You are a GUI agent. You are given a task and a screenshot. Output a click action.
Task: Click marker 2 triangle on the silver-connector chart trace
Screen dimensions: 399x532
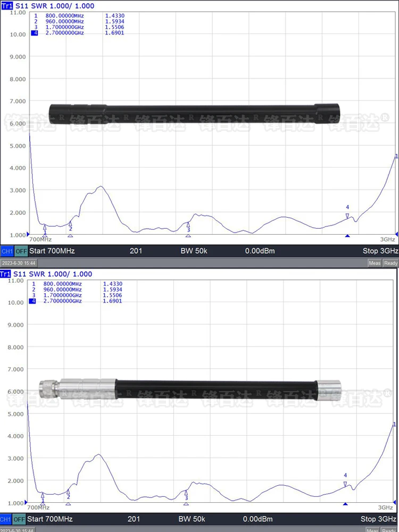(x=68, y=492)
